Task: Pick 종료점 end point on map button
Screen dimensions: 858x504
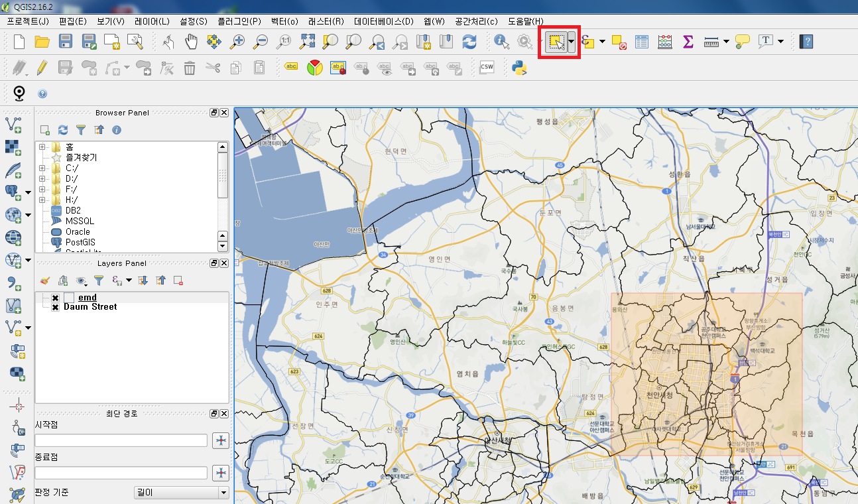Action: coord(221,473)
